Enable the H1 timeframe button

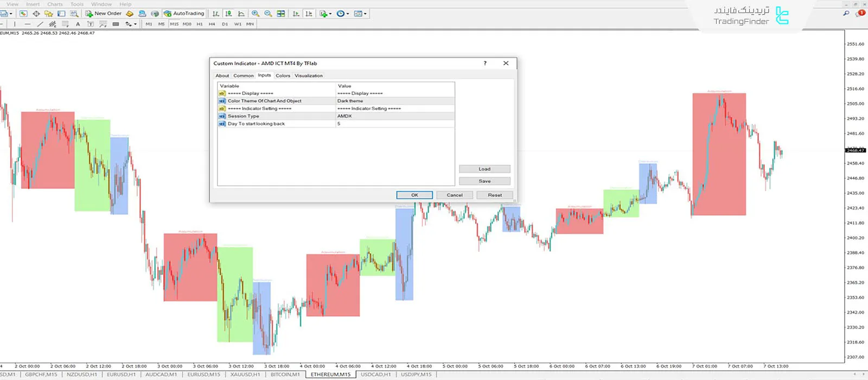pyautogui.click(x=200, y=24)
